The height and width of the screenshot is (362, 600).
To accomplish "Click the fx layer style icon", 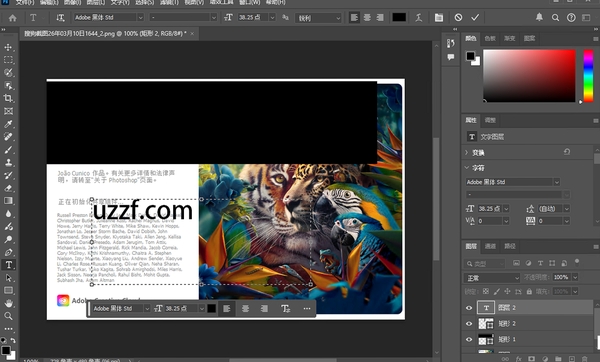I will click(x=519, y=359).
